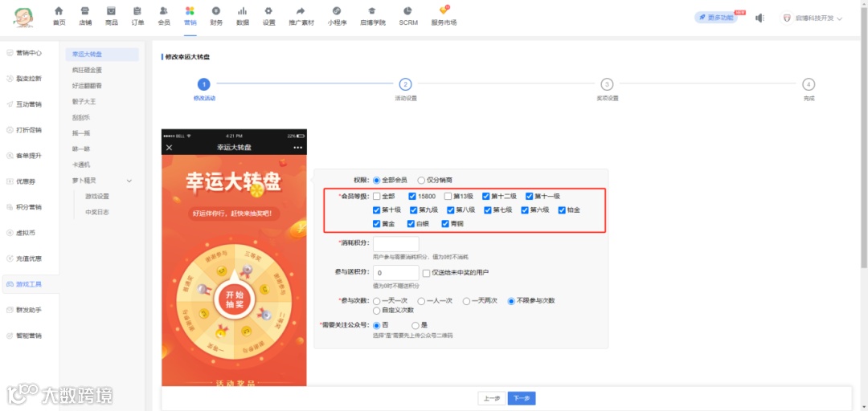The width and height of the screenshot is (868, 411).
Task: Click the 打折促销 sidebar icon
Action: (10, 130)
